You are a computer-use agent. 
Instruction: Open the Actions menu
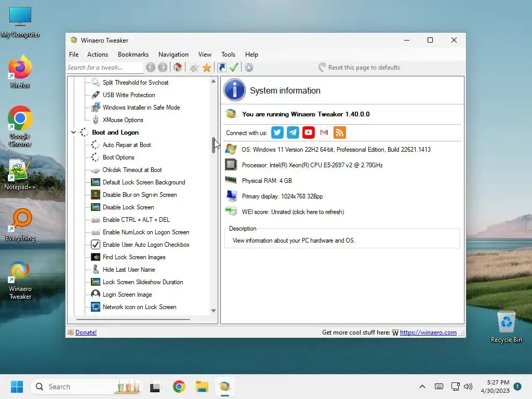[98, 54]
